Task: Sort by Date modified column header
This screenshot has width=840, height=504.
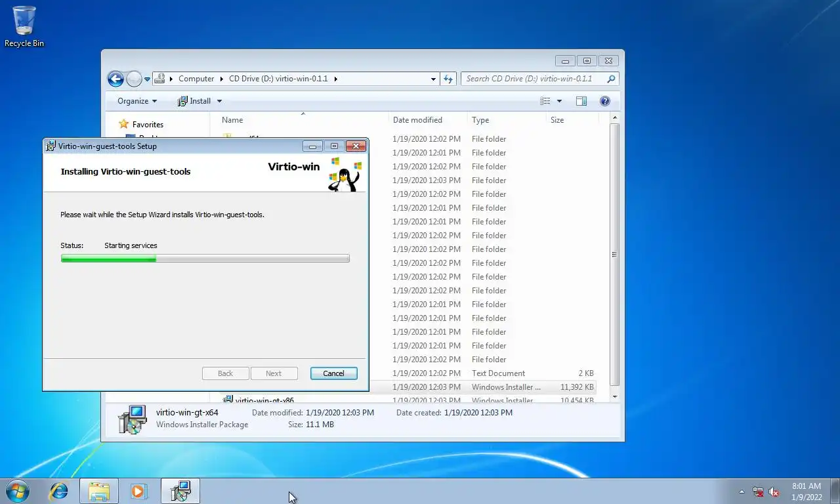Action: click(428, 120)
